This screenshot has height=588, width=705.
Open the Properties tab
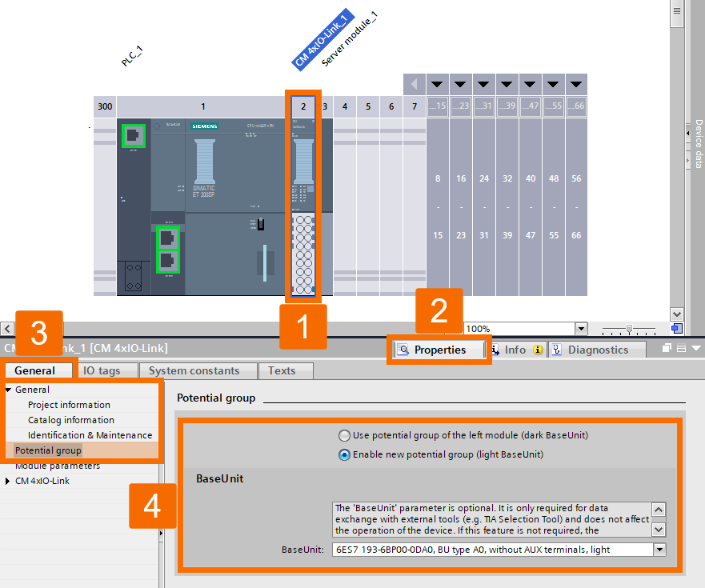(x=439, y=350)
